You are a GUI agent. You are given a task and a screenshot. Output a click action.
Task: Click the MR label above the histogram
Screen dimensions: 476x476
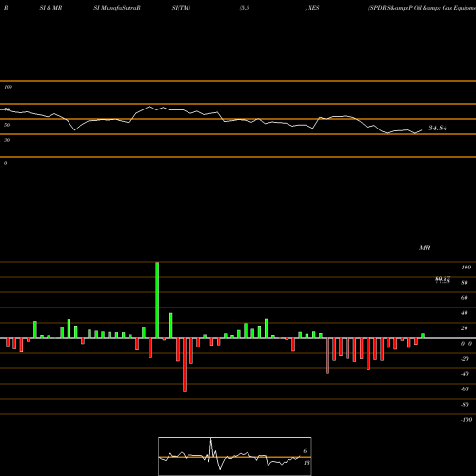pos(425,248)
